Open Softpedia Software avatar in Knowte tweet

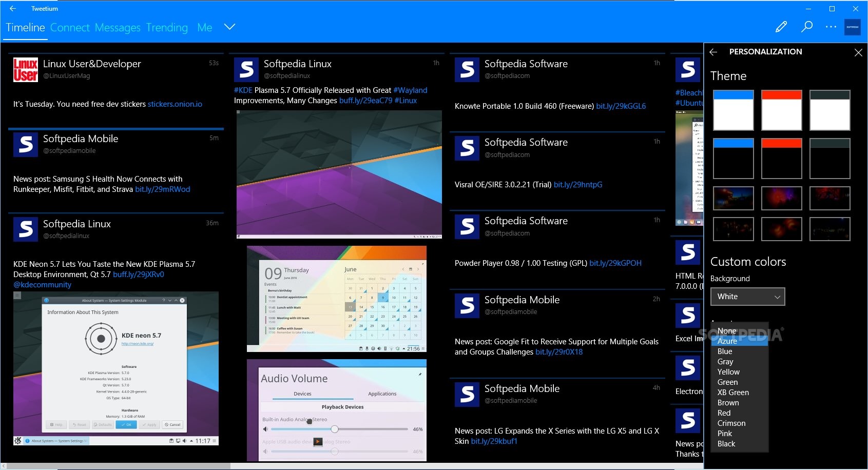(467, 70)
